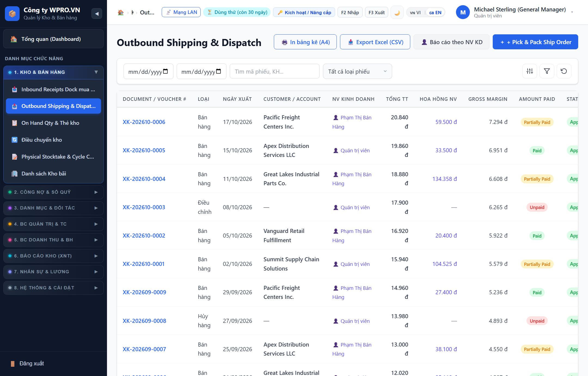Collapse 1. KHO & BÁN HÀNG section
The image size is (588, 376).
coord(53,72)
